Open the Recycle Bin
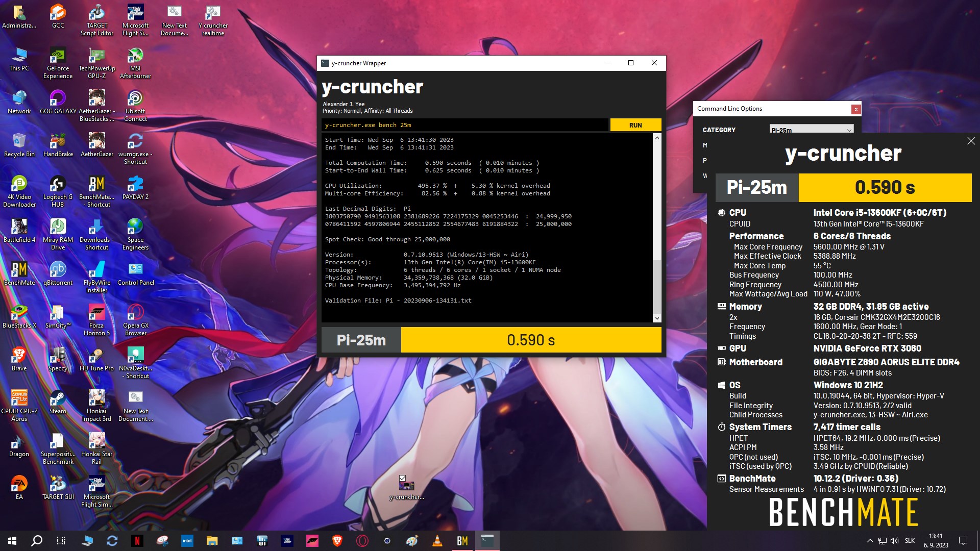This screenshot has width=980, height=551. tap(19, 145)
